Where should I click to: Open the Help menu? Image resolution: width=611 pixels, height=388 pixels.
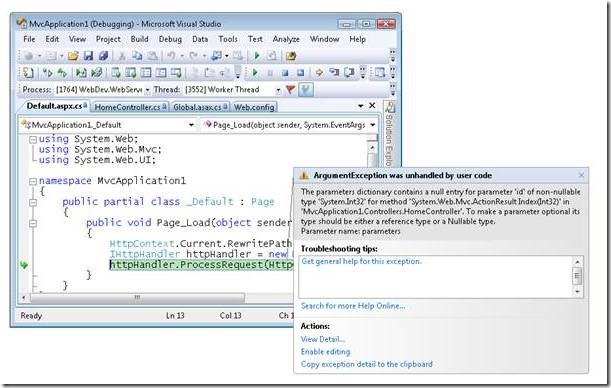coord(357,39)
